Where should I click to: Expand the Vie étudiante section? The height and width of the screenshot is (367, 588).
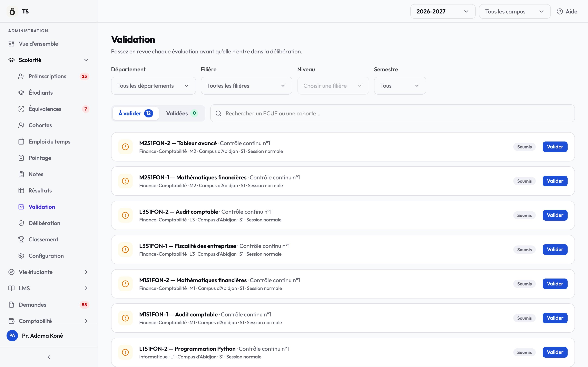(x=49, y=272)
